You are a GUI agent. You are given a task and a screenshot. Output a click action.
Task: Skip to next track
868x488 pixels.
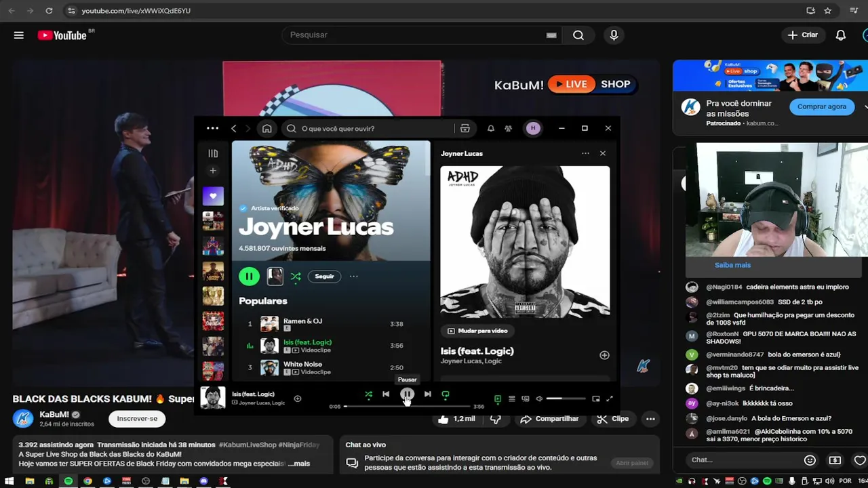(427, 394)
